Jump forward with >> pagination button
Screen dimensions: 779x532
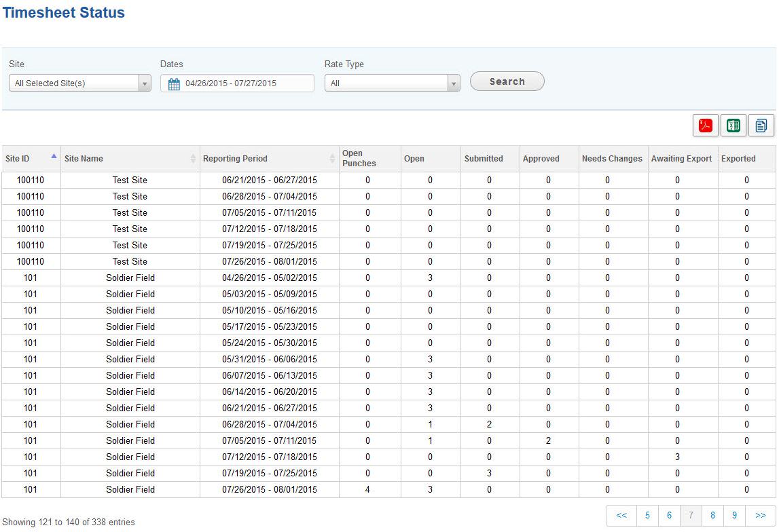(761, 516)
